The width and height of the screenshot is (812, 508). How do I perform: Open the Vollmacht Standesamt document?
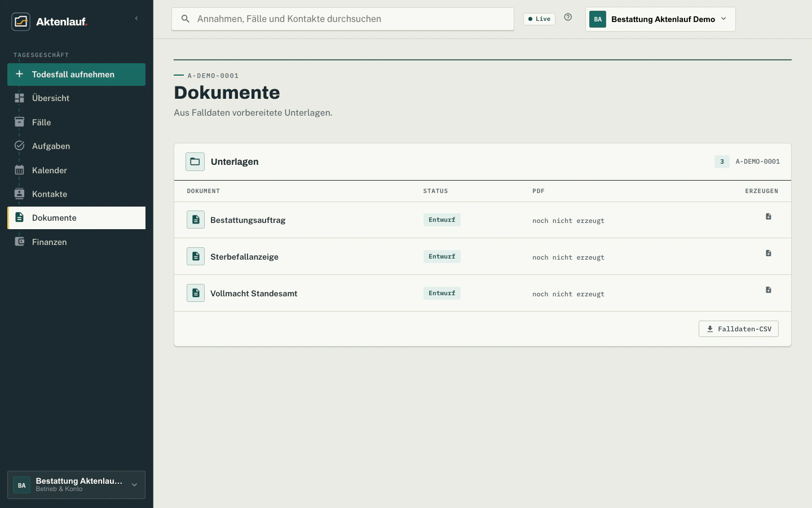pyautogui.click(x=254, y=294)
